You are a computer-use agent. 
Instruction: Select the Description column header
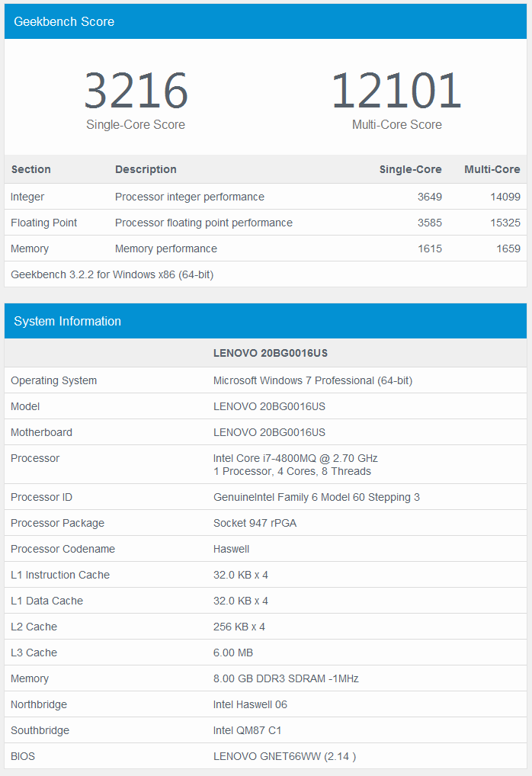[146, 169]
